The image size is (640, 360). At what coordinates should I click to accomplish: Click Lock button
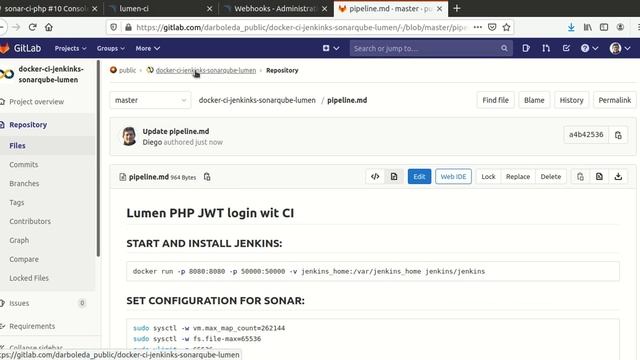(488, 176)
